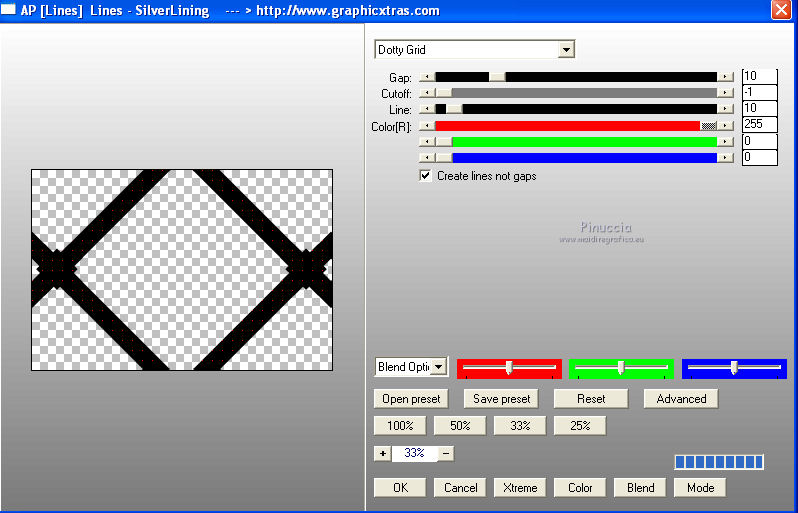The height and width of the screenshot is (513, 798).
Task: Click the green value field showing 0
Action: click(759, 141)
